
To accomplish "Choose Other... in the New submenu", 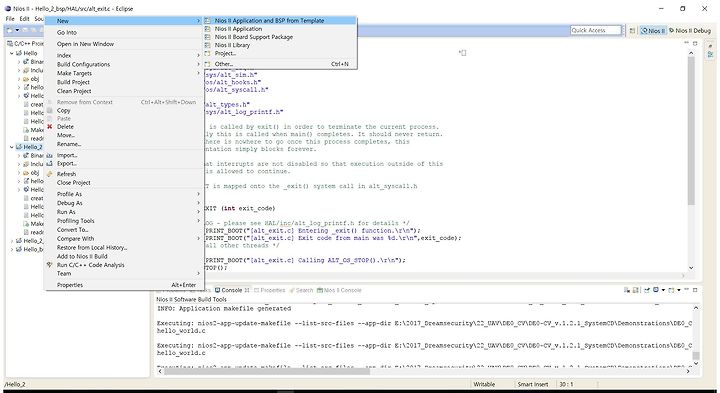I will tap(280, 64).
